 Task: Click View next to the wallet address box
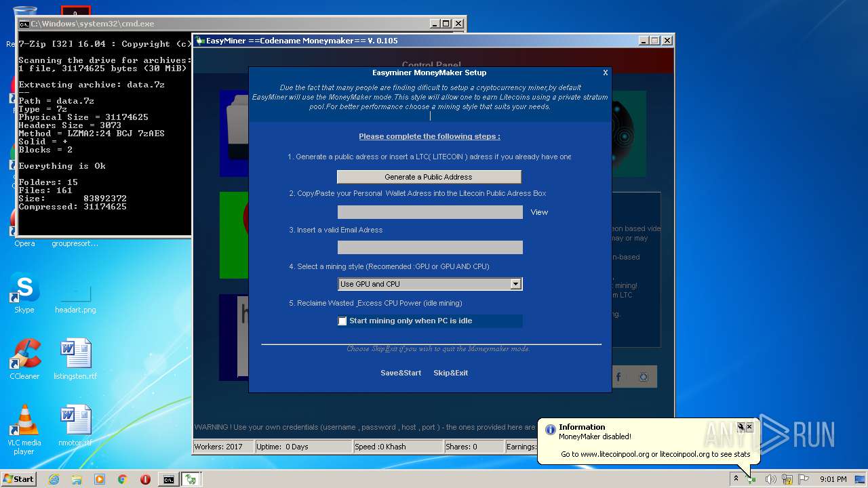(x=539, y=212)
